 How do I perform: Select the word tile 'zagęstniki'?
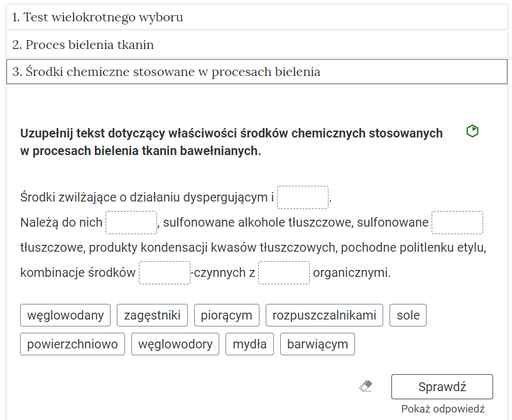coord(152,315)
